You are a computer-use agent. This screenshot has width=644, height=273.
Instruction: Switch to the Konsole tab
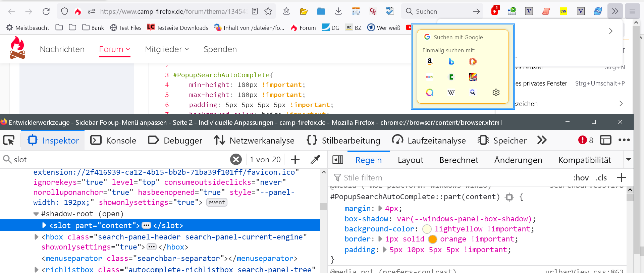113,141
